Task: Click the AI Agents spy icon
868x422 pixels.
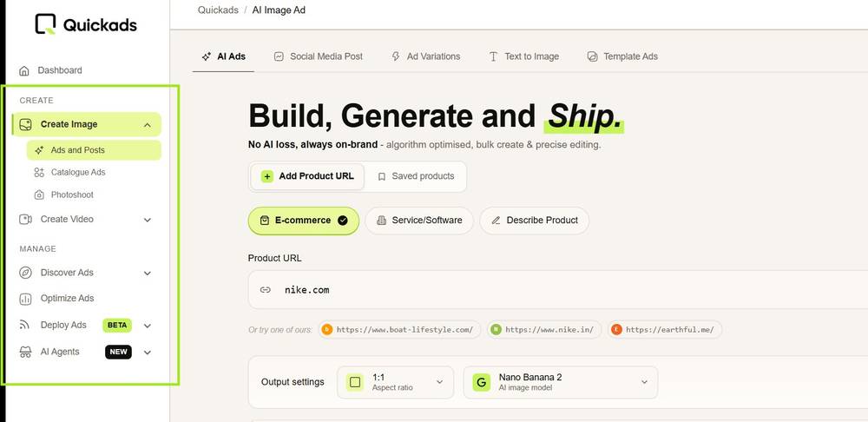Action: pyautogui.click(x=25, y=353)
